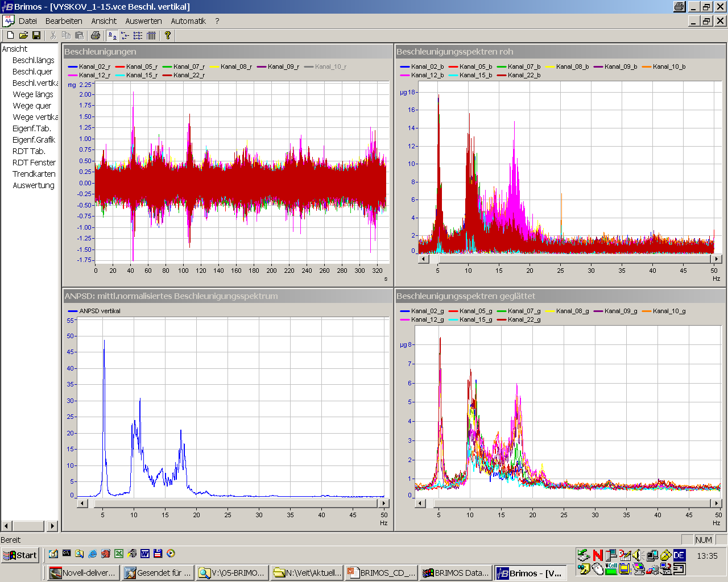Open the Auswerten menu
The width and height of the screenshot is (728, 582).
pyautogui.click(x=143, y=21)
